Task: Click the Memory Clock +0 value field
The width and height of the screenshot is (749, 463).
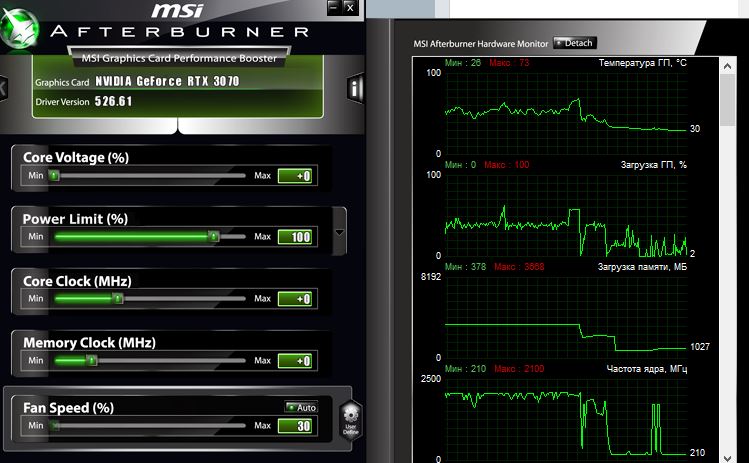Action: click(295, 360)
